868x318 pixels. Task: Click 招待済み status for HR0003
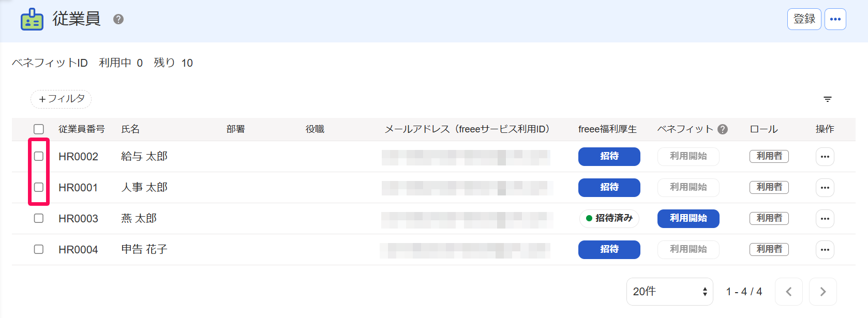(609, 218)
